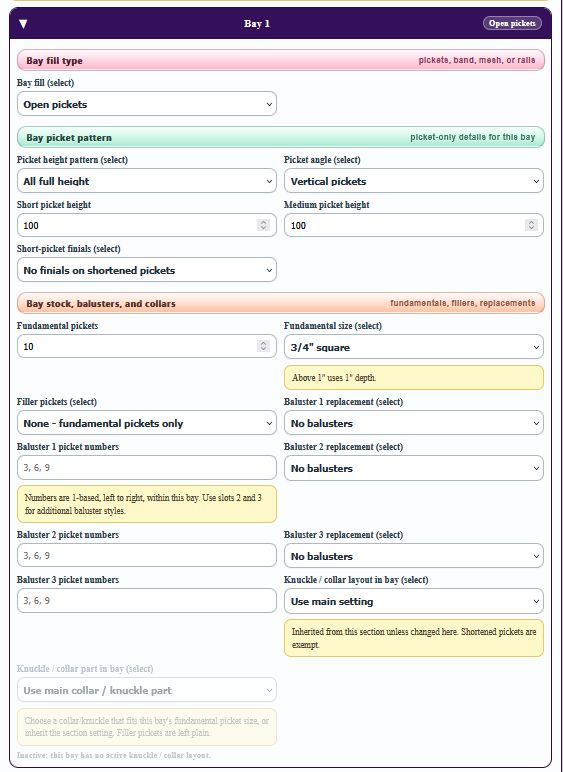Open Short-picket finials dropdown
The image size is (563, 772).
147,270
